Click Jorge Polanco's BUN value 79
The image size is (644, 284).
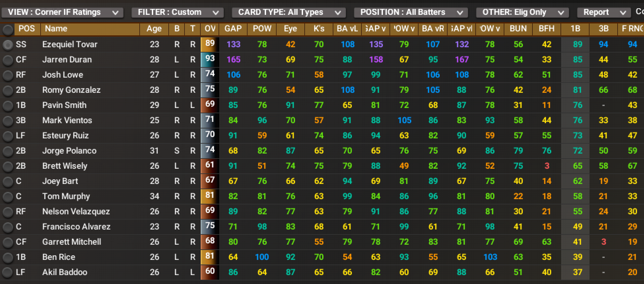pyautogui.click(x=518, y=151)
